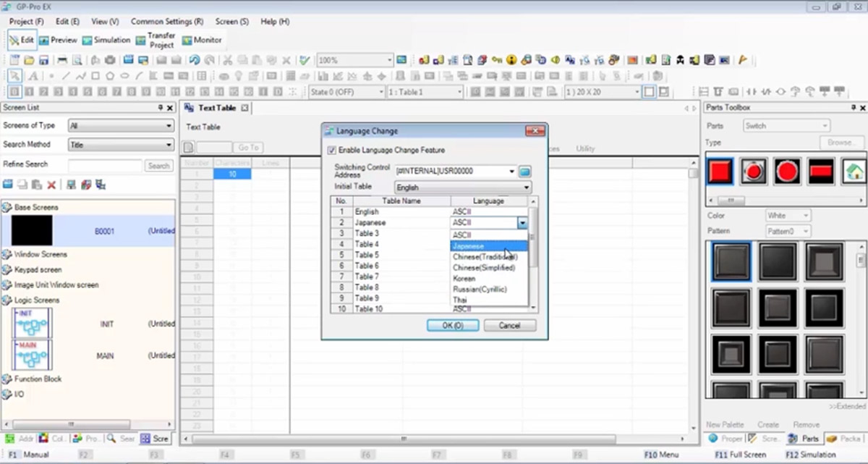Screen dimensions: 868x464
Task: Select the arrow pointer tool
Action: click(x=14, y=76)
